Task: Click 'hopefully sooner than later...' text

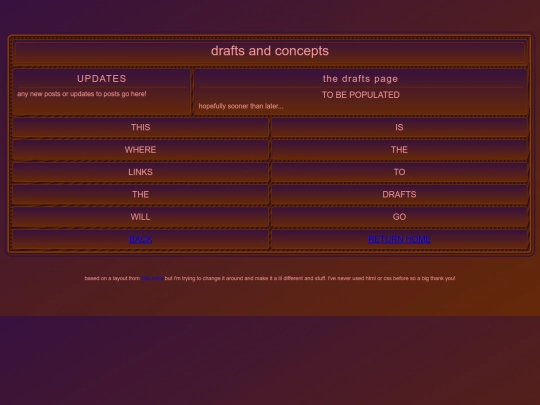Action: pos(241,106)
